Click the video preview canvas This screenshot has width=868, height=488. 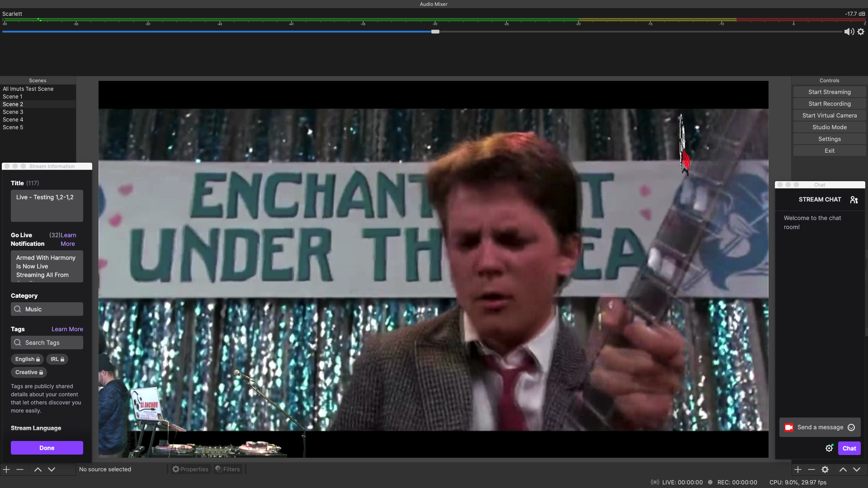click(x=433, y=269)
